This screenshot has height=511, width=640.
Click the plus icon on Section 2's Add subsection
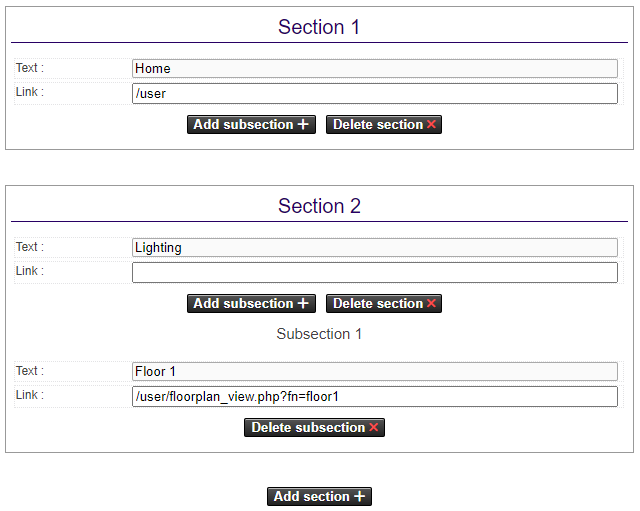(303, 304)
